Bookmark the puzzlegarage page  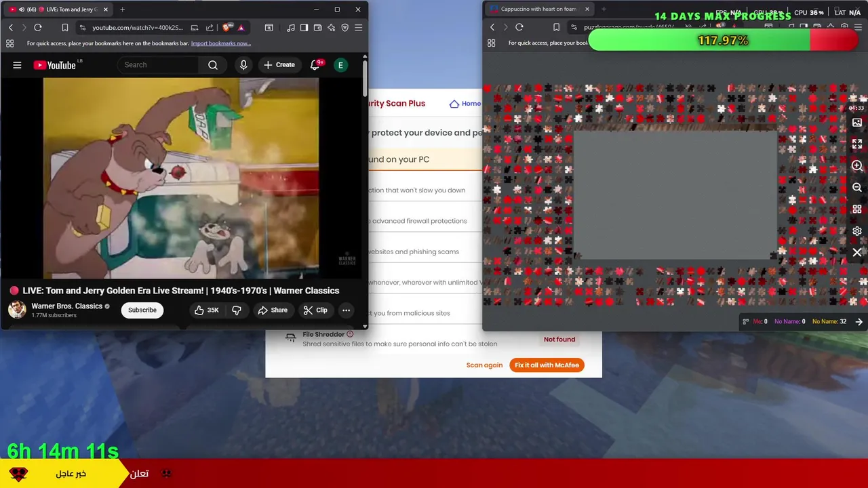[x=556, y=27]
